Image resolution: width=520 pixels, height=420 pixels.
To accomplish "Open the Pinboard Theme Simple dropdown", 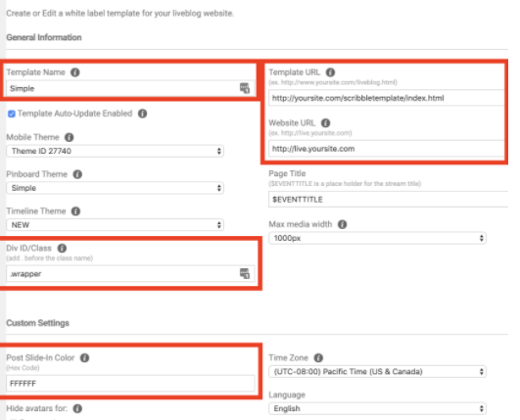I will point(116,188).
